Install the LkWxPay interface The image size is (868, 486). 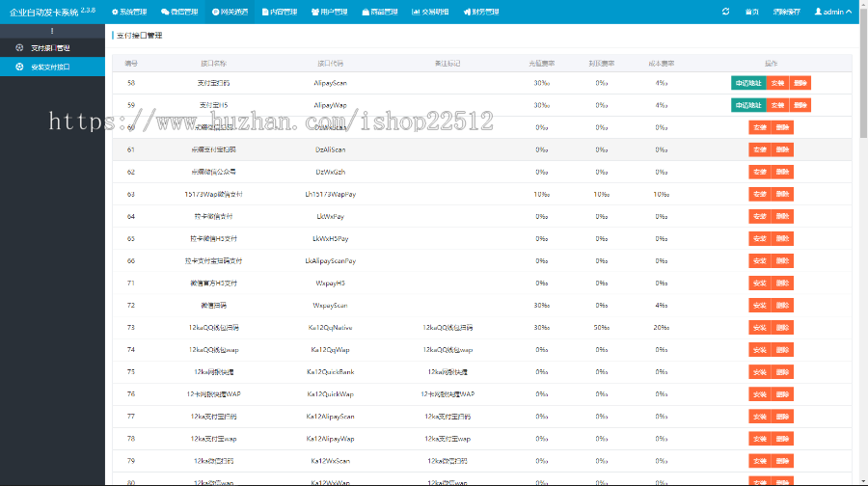760,216
